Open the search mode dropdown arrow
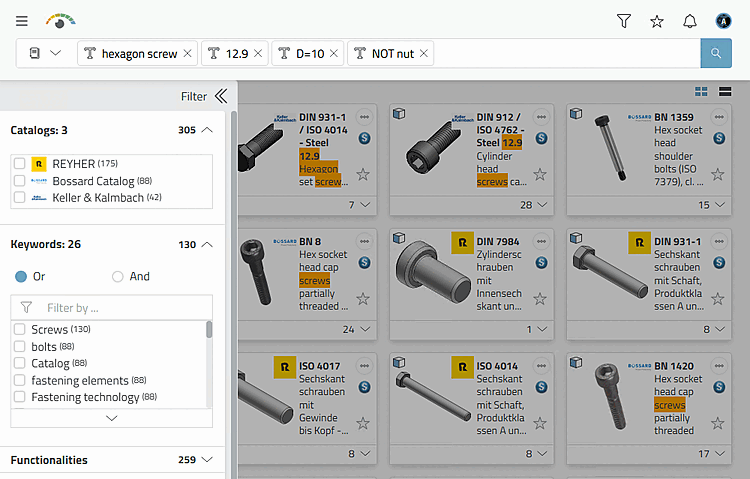750x479 pixels. (x=55, y=53)
